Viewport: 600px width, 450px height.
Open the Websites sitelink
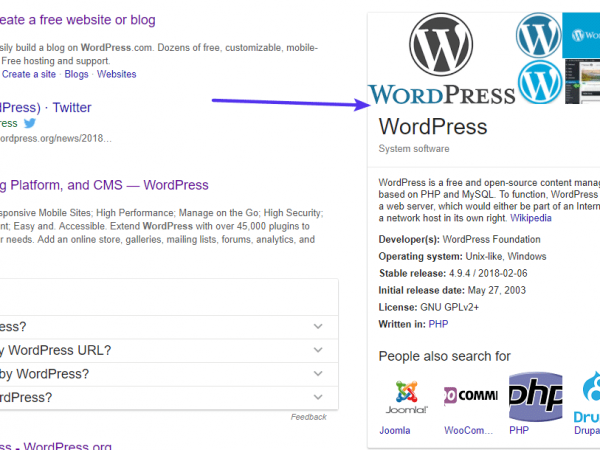coord(116,74)
